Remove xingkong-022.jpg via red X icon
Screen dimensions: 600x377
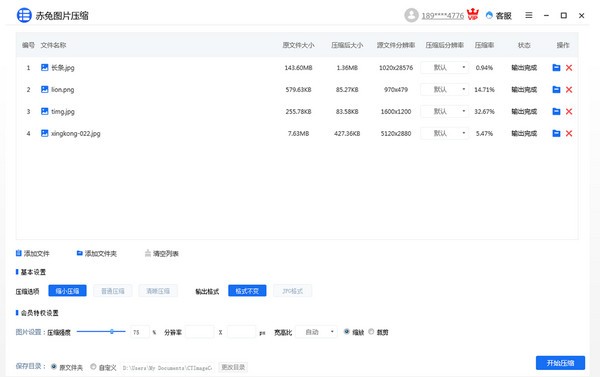pos(569,133)
